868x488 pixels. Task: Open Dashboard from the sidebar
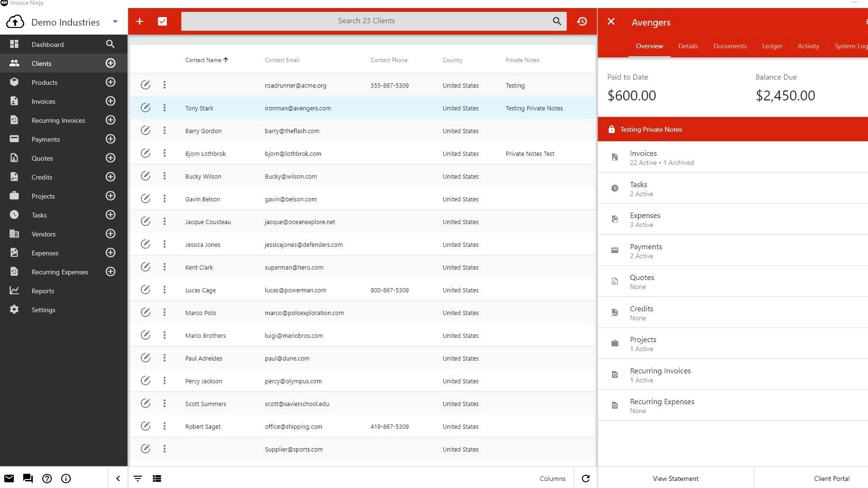(47, 45)
